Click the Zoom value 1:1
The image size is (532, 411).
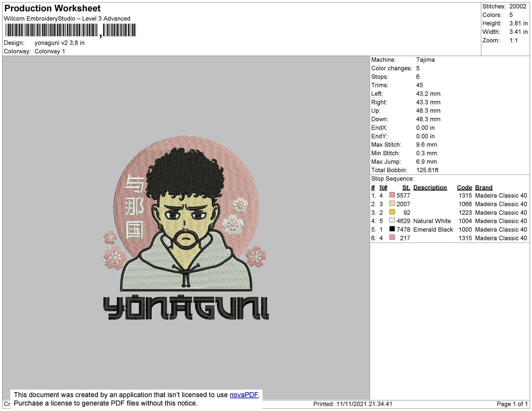pos(514,40)
